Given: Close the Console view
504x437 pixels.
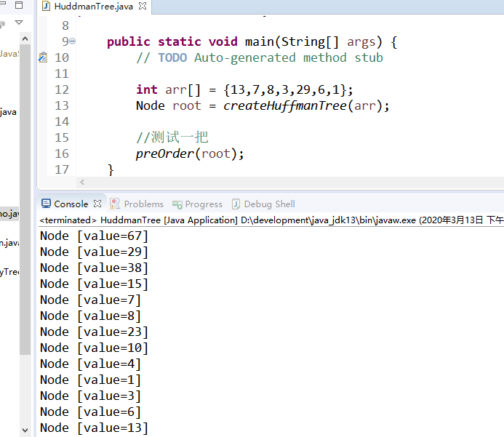Looking at the screenshot, I should point(97,204).
